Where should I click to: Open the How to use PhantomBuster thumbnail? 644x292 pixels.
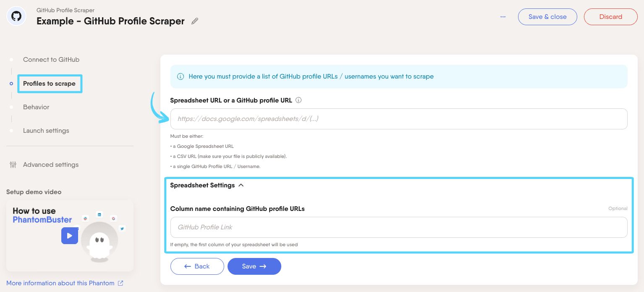tap(70, 236)
